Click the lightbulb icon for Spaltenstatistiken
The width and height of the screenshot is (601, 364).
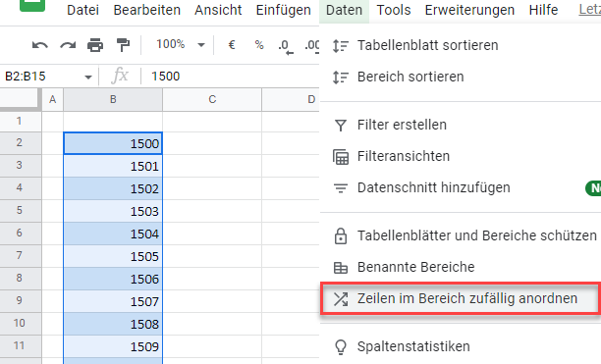tap(341, 347)
